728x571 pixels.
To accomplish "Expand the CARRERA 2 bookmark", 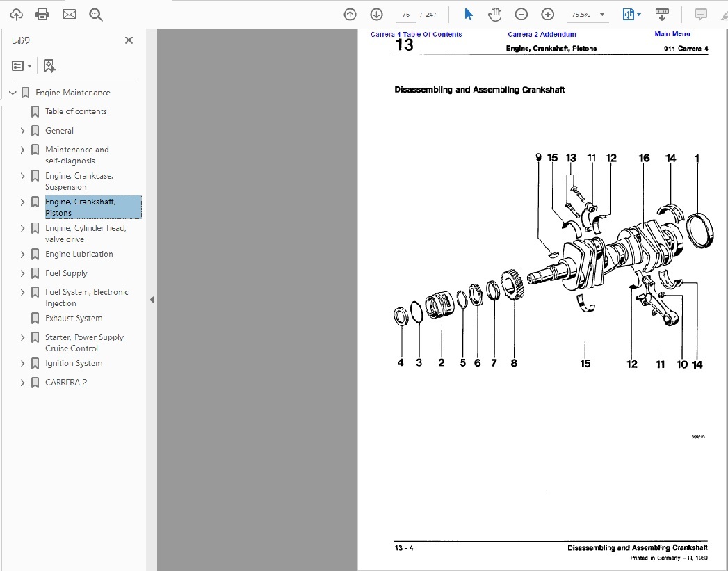I will [x=22, y=383].
